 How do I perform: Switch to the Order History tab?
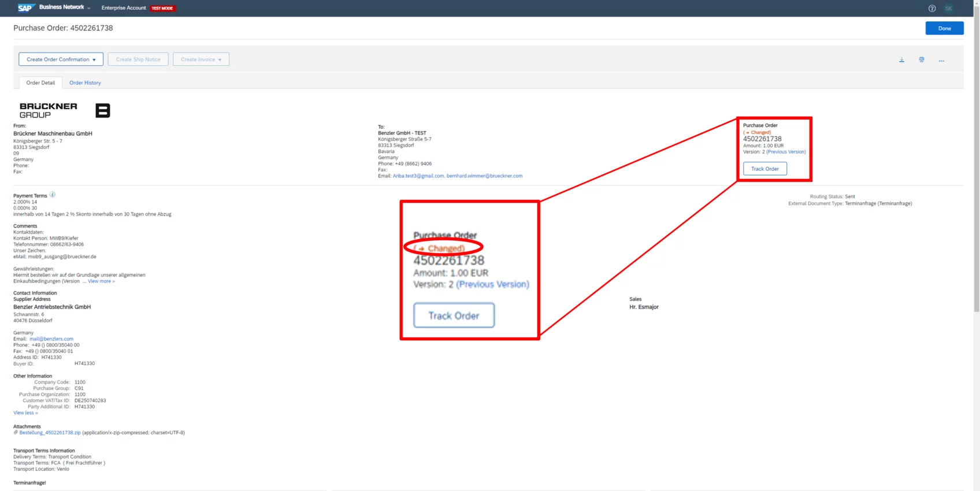point(85,83)
